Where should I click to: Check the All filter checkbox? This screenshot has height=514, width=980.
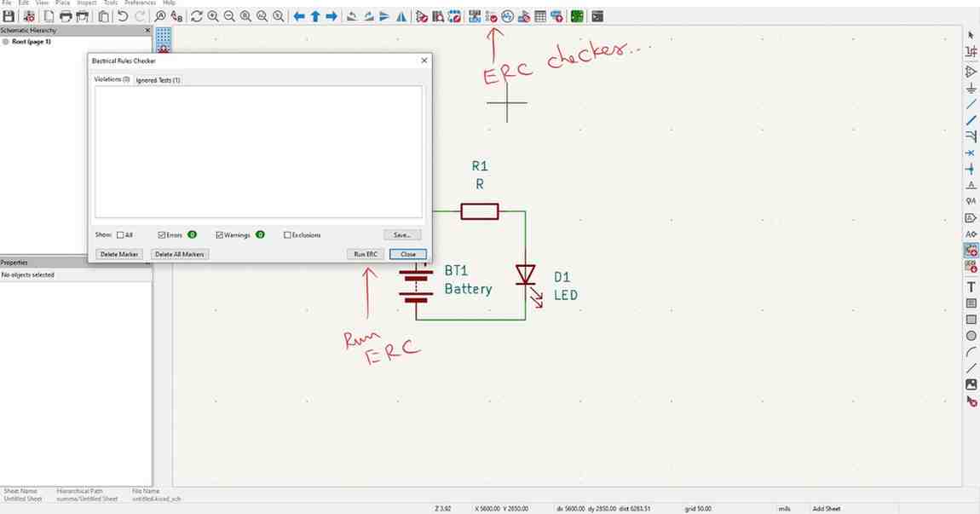click(x=120, y=235)
